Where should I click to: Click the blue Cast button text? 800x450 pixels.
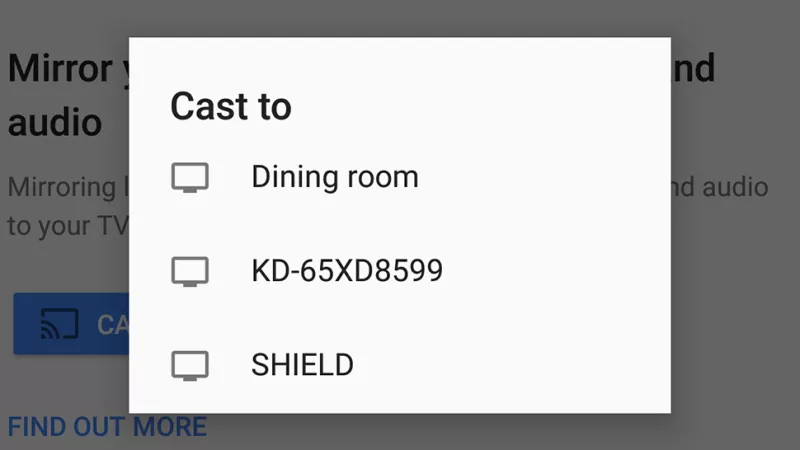point(113,325)
